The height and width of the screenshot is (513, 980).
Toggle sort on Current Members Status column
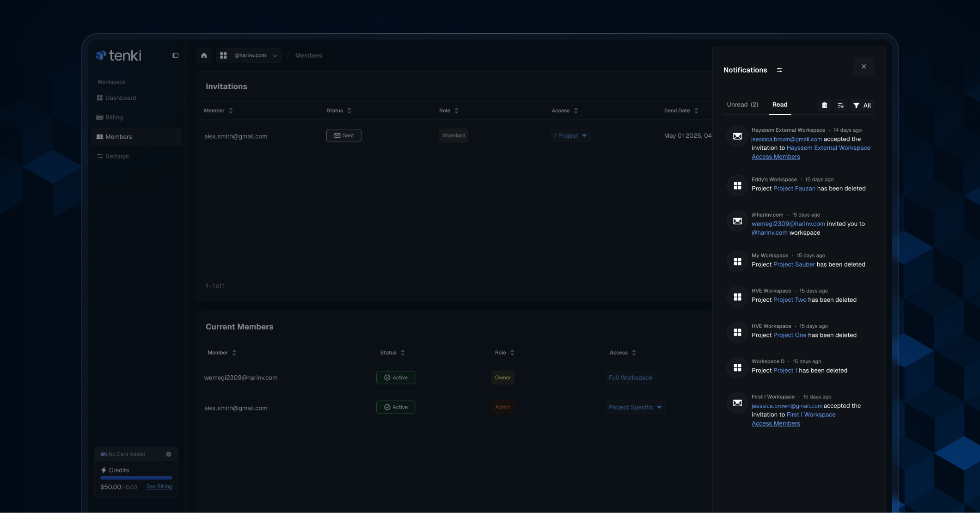click(403, 353)
